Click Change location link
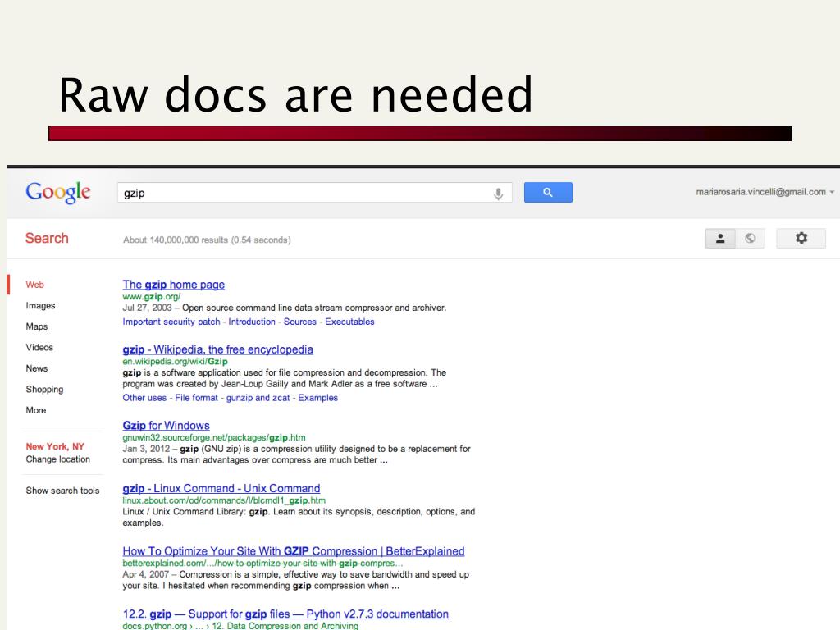 (x=58, y=459)
